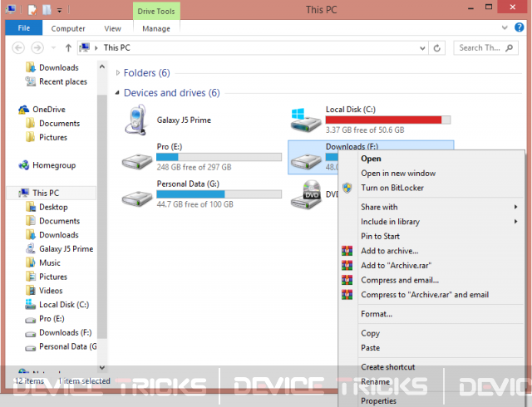The image size is (532, 407).
Task: Open Recent places in the sidebar
Action: (63, 81)
